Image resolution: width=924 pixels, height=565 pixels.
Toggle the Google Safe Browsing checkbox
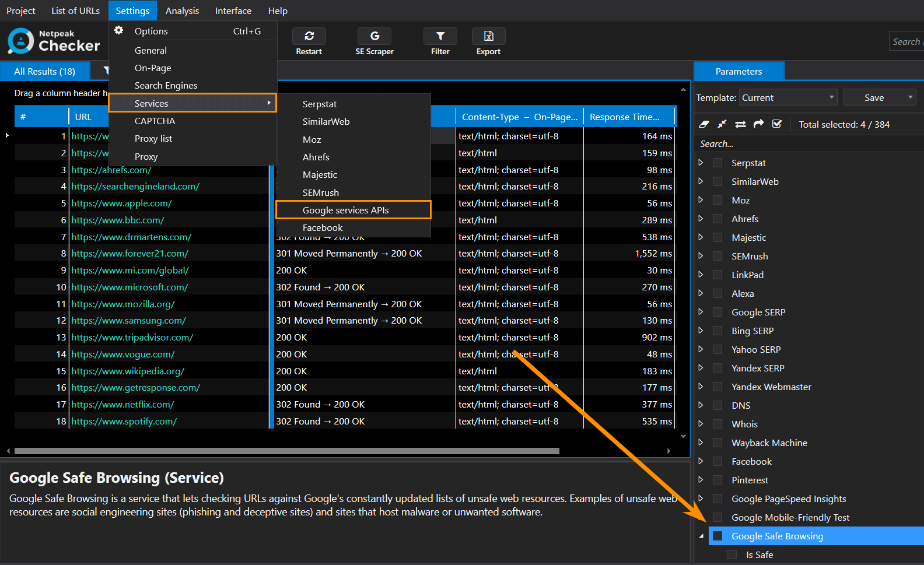pos(717,536)
